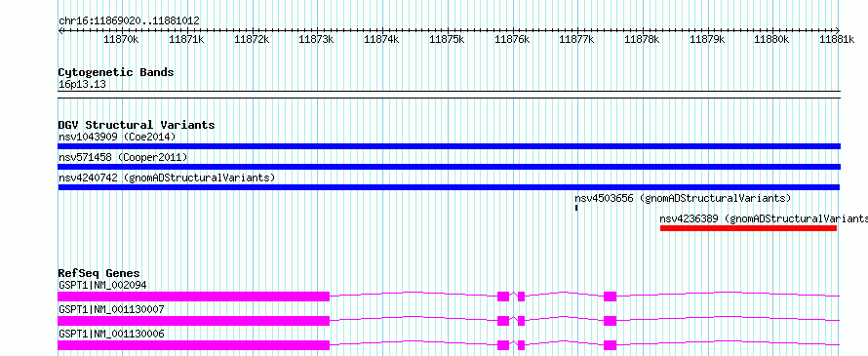Viewport: 868px width, 356px height.
Task: Click the 11881k ruler label
Action: coord(838,39)
